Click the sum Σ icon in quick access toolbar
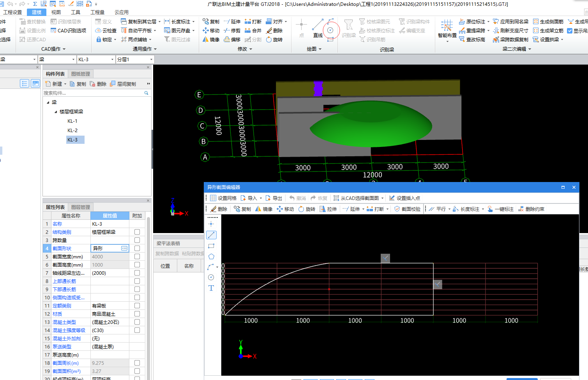Screen dimensions: 588x380 pos(35,4)
